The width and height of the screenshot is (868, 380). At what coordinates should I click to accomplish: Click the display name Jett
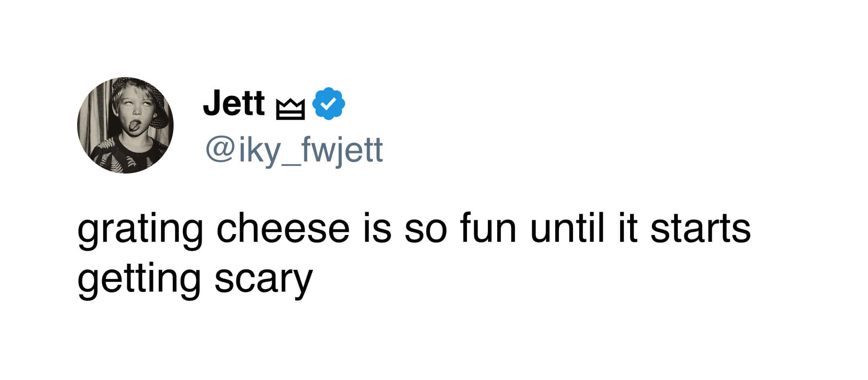[233, 103]
